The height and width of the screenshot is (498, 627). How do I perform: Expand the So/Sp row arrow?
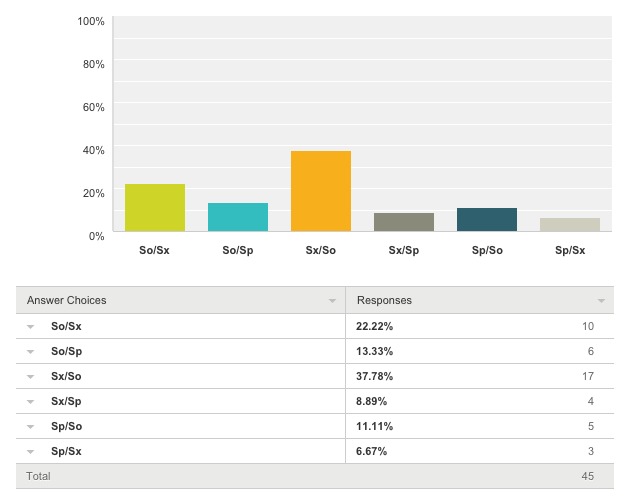click(x=31, y=352)
